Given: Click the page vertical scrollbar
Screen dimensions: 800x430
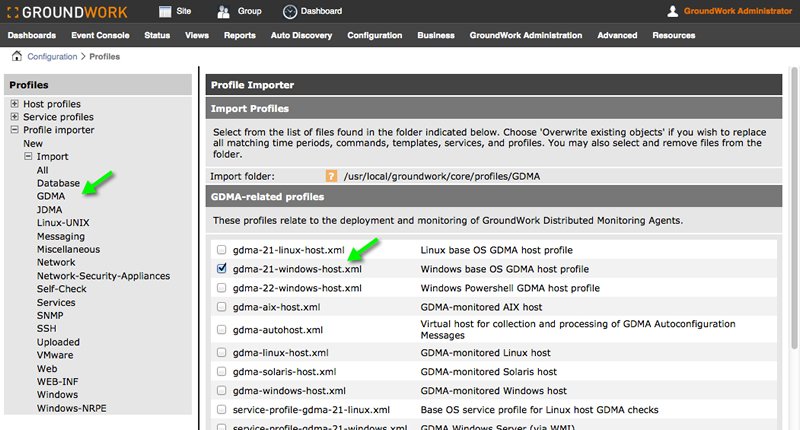Looking at the screenshot, I should (x=794, y=209).
